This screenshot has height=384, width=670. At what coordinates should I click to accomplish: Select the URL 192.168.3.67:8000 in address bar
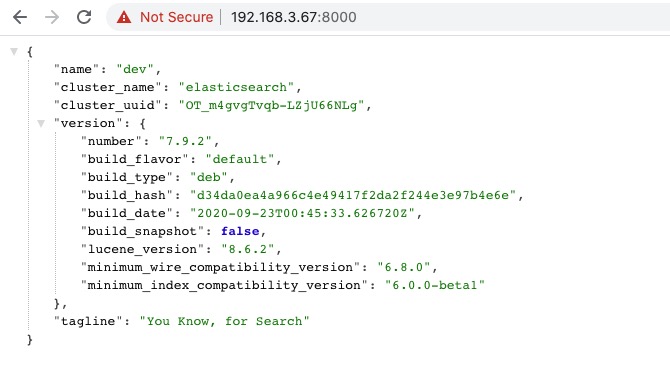[x=294, y=17]
